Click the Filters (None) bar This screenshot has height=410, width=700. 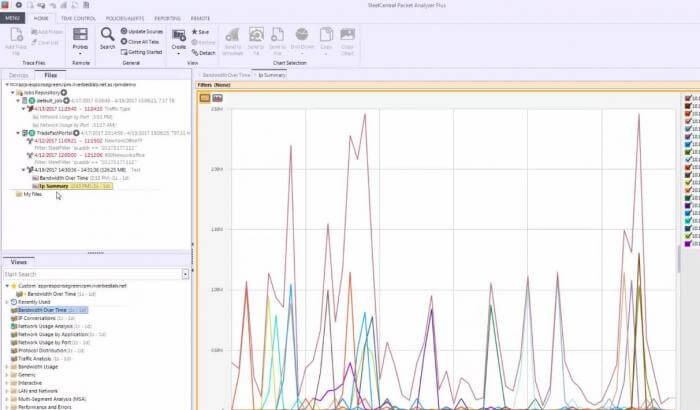448,85
